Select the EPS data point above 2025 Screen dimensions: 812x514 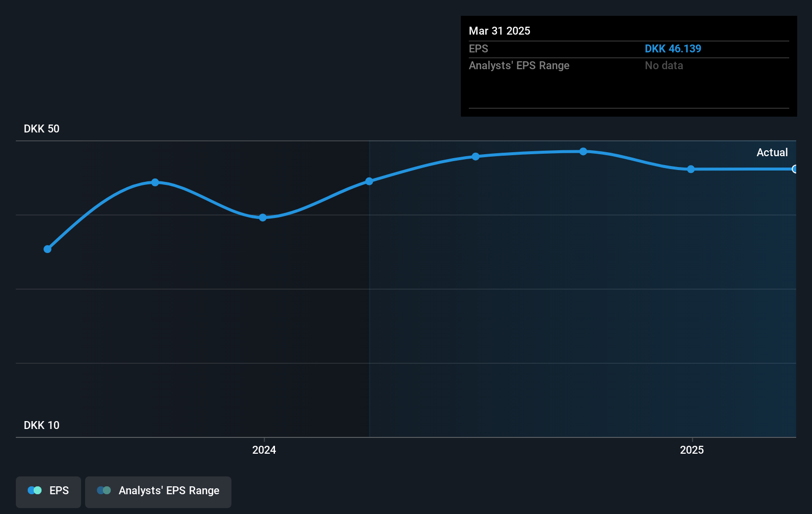click(x=691, y=169)
